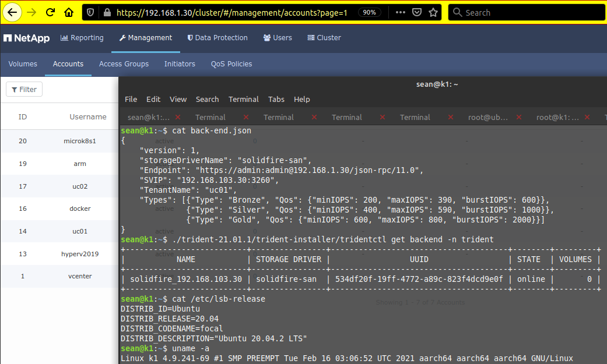Sort accounts by Username column header
This screenshot has width=607, height=364.
click(88, 117)
